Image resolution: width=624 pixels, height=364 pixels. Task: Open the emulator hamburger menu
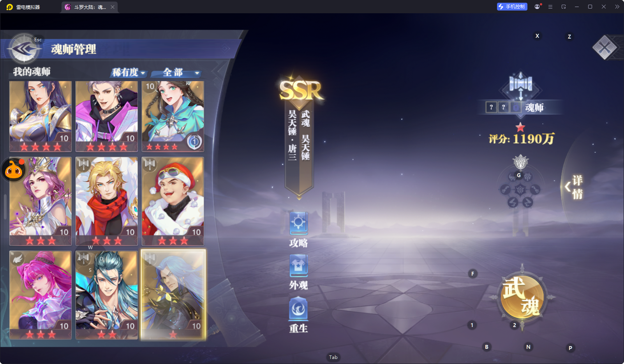pyautogui.click(x=550, y=7)
